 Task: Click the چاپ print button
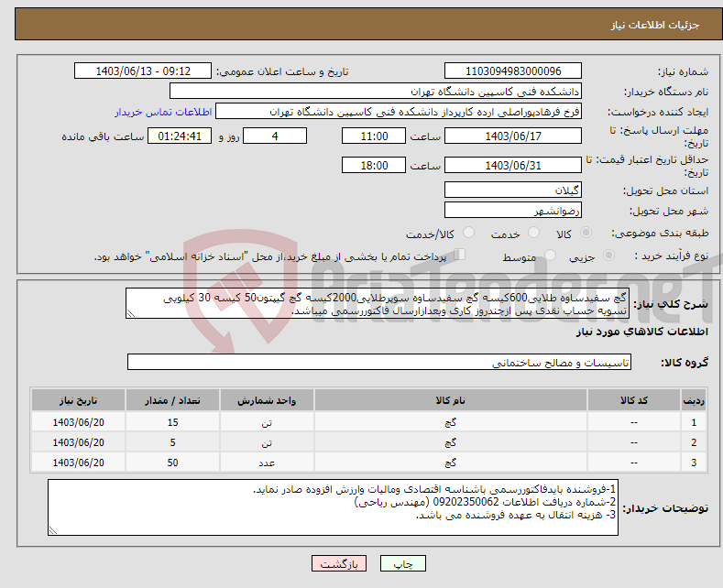pos(403,563)
